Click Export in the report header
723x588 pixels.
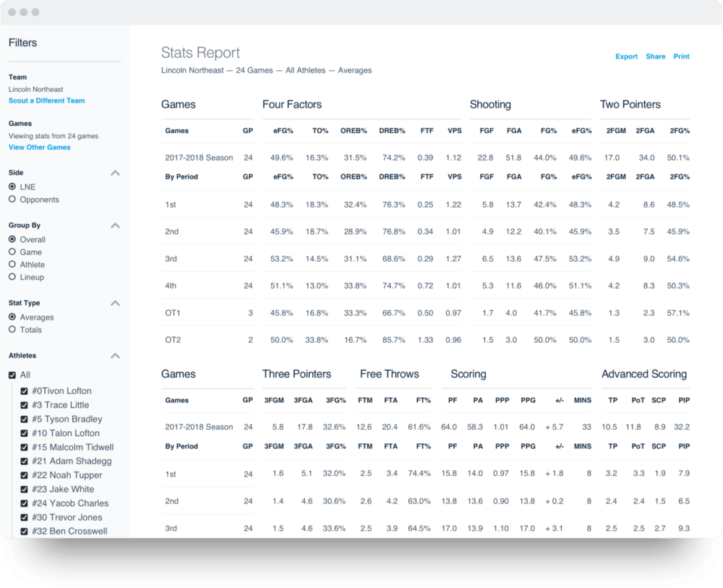click(x=626, y=56)
